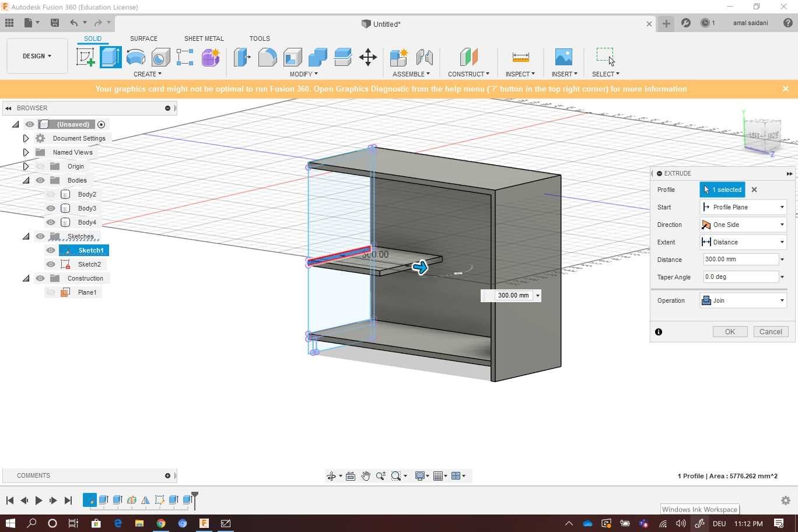Switch to the Sheet Metal tab
This screenshot has height=532, width=798.
click(x=204, y=38)
